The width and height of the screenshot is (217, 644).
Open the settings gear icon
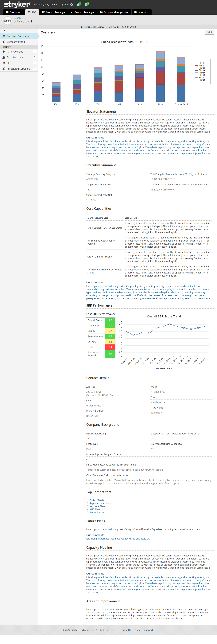(x=72, y=5)
